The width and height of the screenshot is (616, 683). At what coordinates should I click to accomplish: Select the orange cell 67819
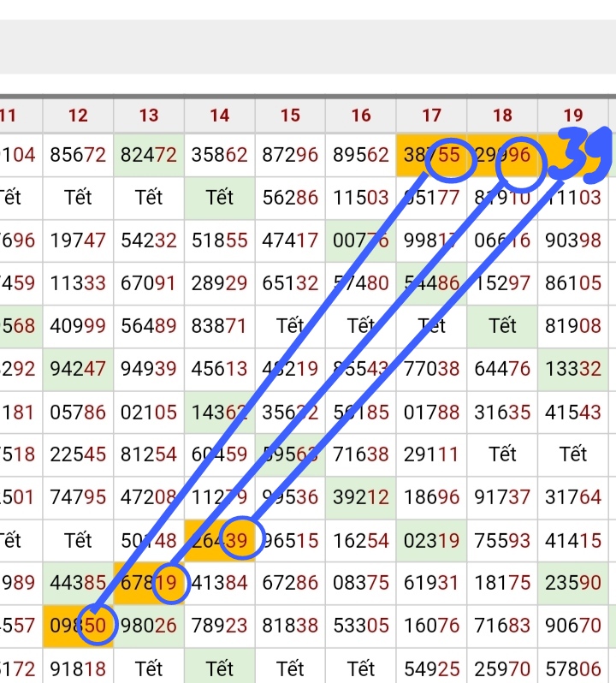click(149, 583)
